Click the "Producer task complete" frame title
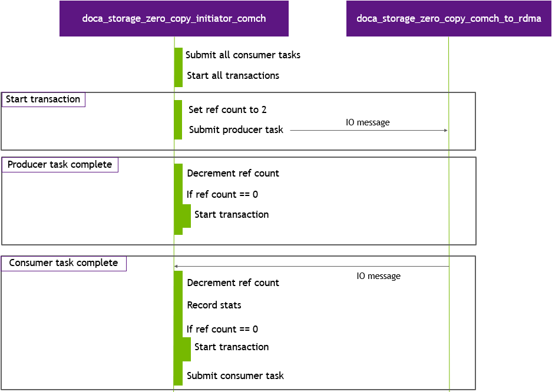552x392 pixels. [x=60, y=165]
